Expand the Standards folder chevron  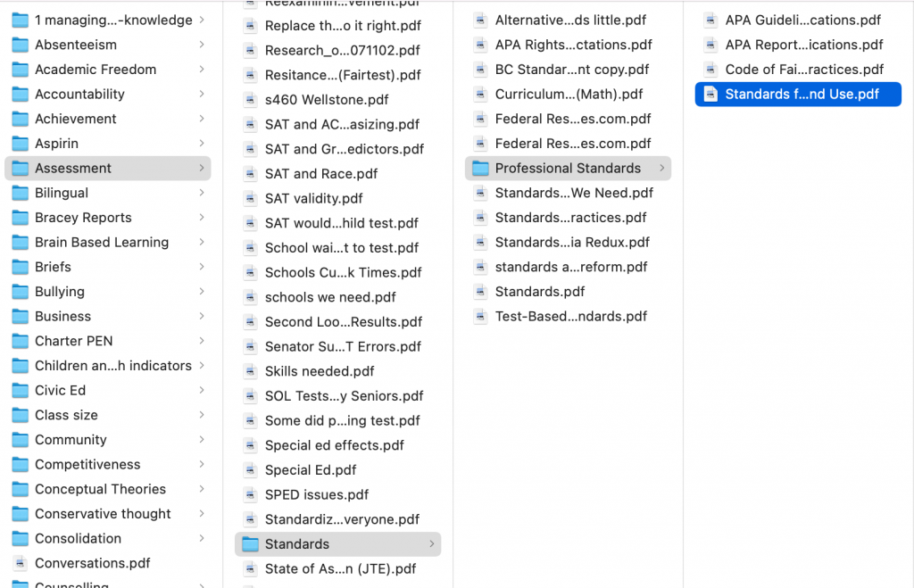click(432, 544)
